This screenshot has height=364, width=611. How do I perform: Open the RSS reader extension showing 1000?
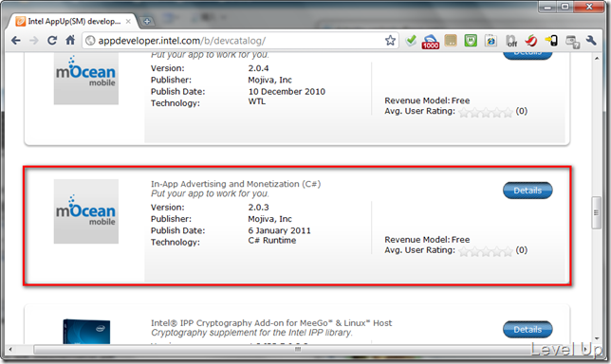(430, 42)
